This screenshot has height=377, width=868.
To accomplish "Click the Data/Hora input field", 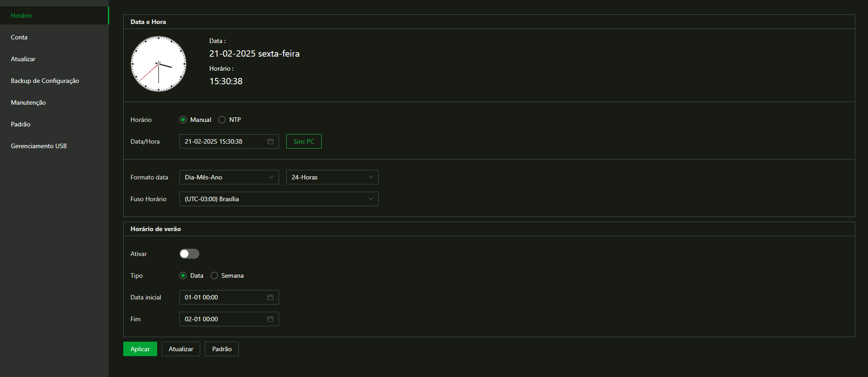I will 229,141.
